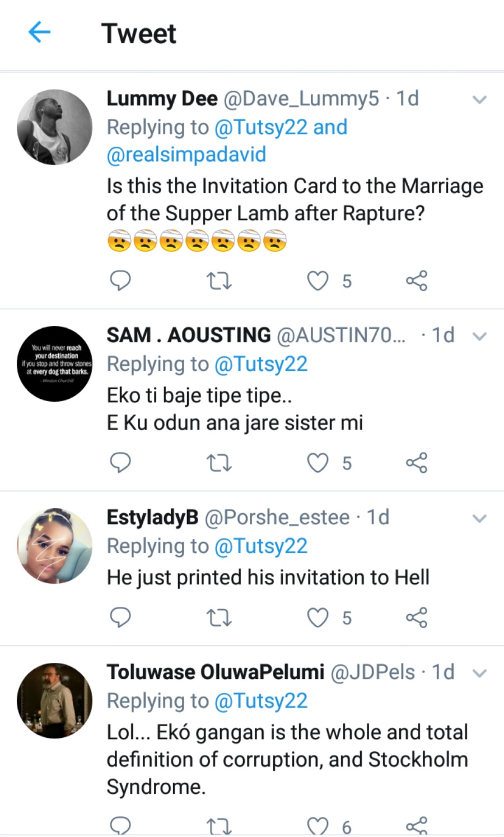
Task: Reply to SAM . AOUSTING's tweet
Action: click(120, 463)
